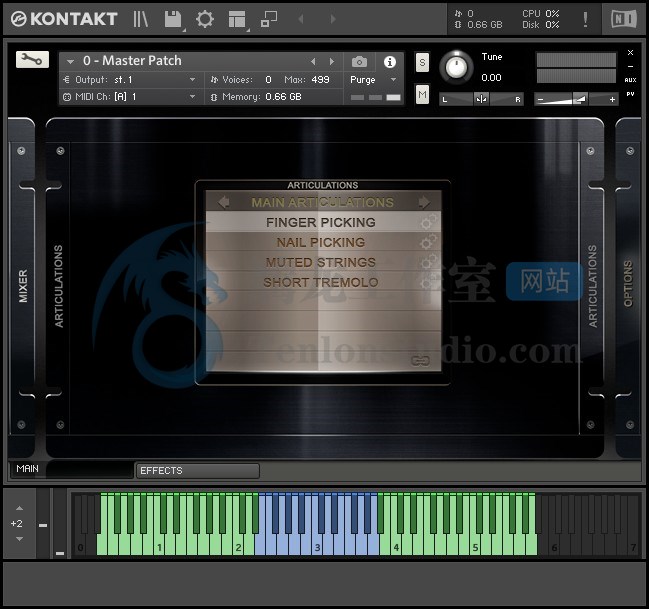This screenshot has height=609, width=649.
Task: Increase volume with plus button
Action: tap(612, 99)
